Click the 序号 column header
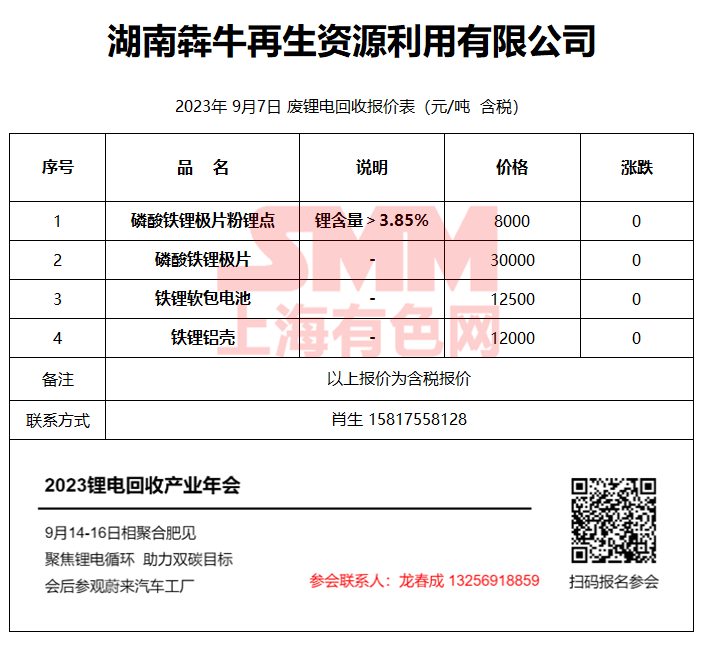This screenshot has width=702, height=651. (x=58, y=167)
